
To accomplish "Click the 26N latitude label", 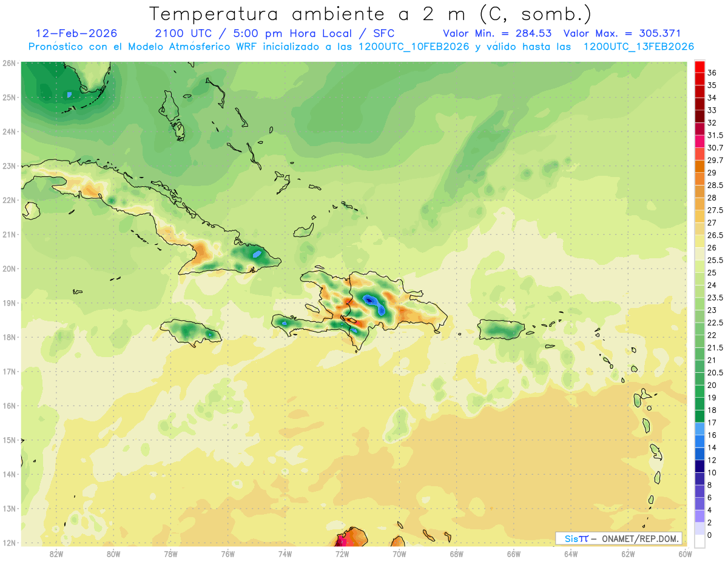I will 9,63.
